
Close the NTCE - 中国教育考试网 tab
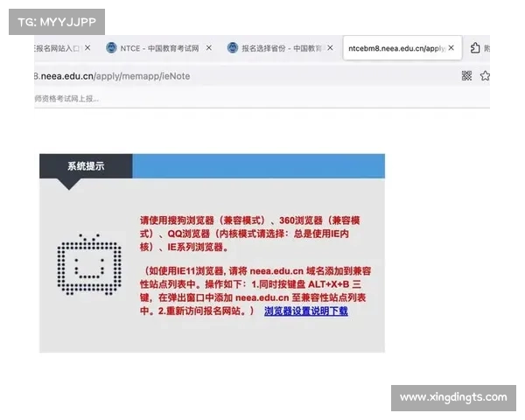(209, 48)
